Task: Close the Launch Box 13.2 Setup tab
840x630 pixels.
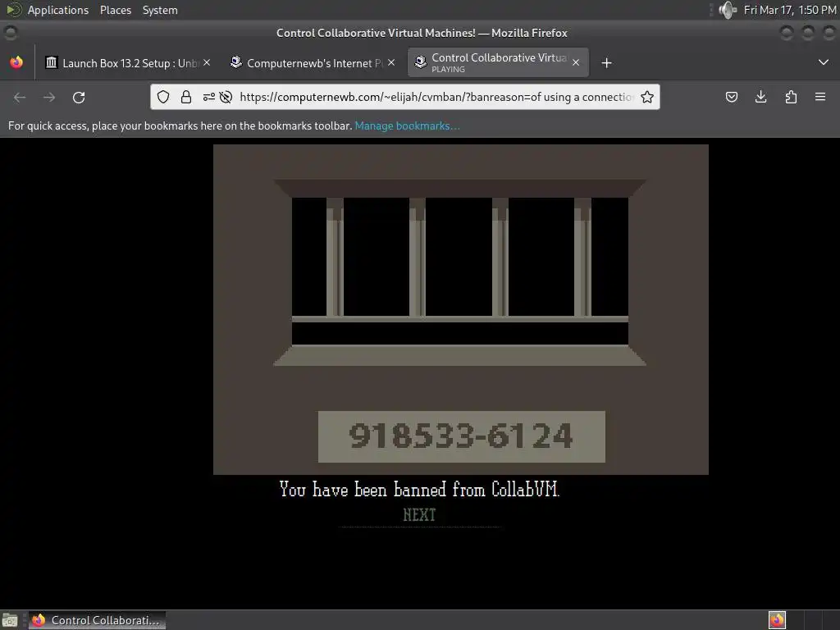Action: pos(207,62)
